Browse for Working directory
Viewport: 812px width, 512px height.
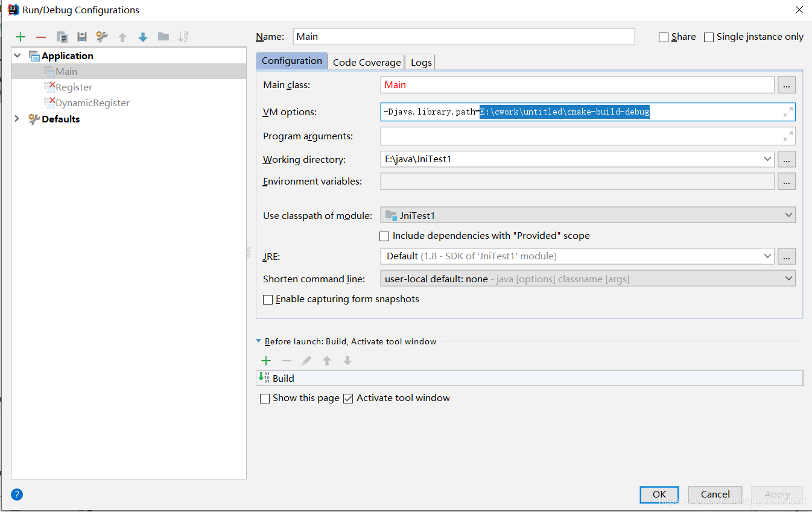787,159
